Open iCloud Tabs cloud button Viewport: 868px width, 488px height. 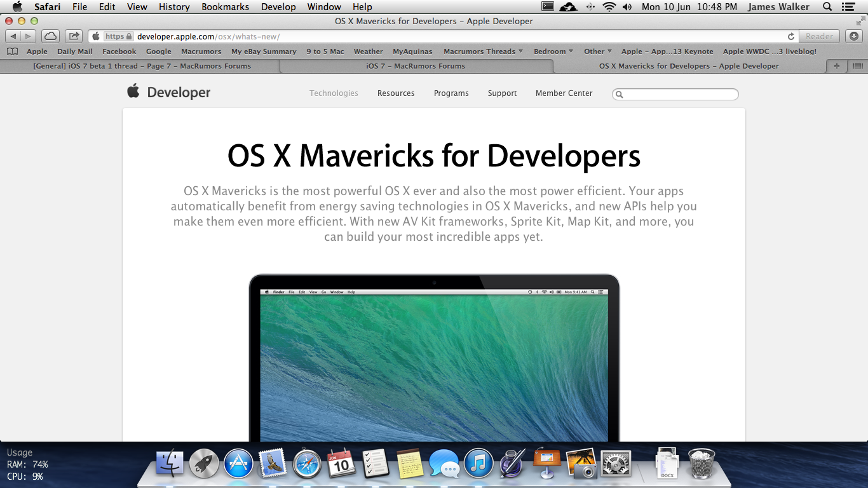point(51,36)
